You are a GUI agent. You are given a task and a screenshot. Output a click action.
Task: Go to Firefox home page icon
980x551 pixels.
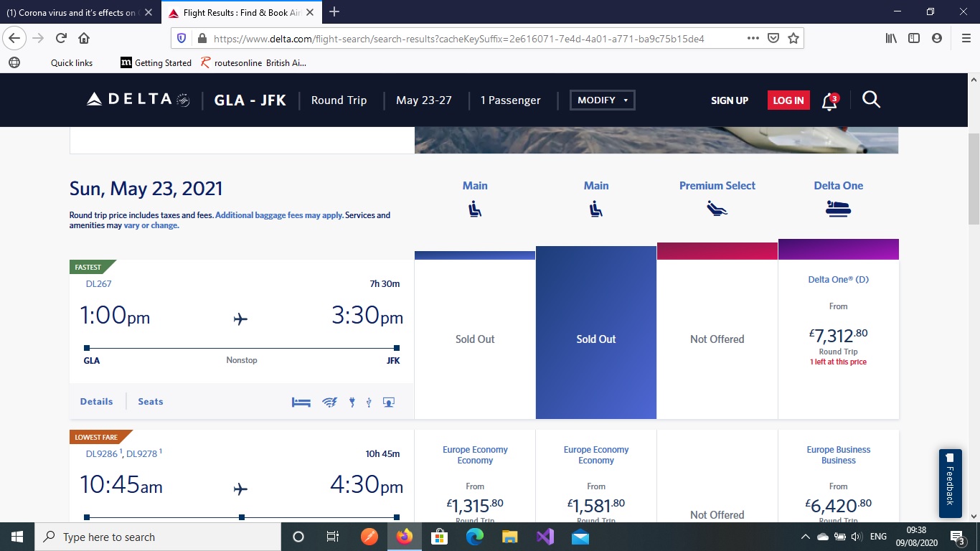(84, 38)
